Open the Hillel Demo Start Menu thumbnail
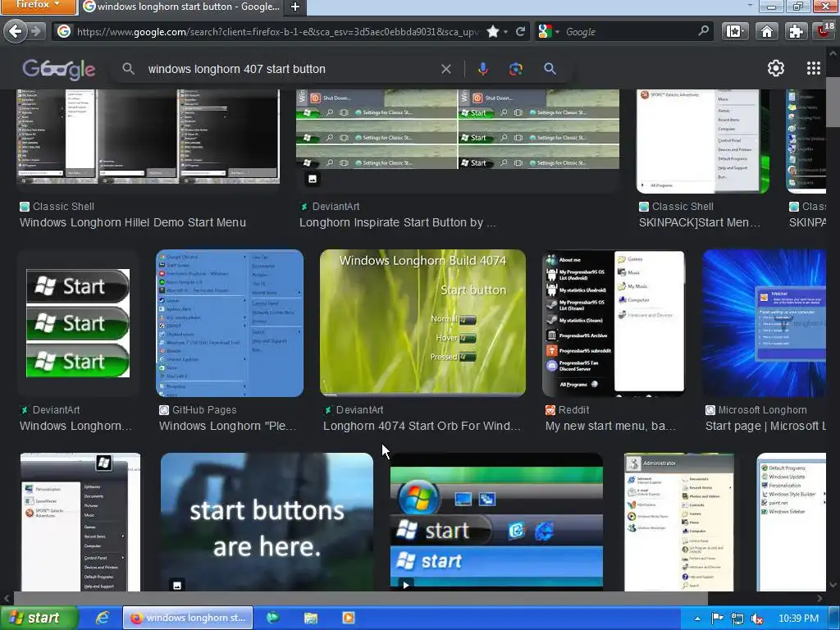840x630 pixels. (148, 136)
